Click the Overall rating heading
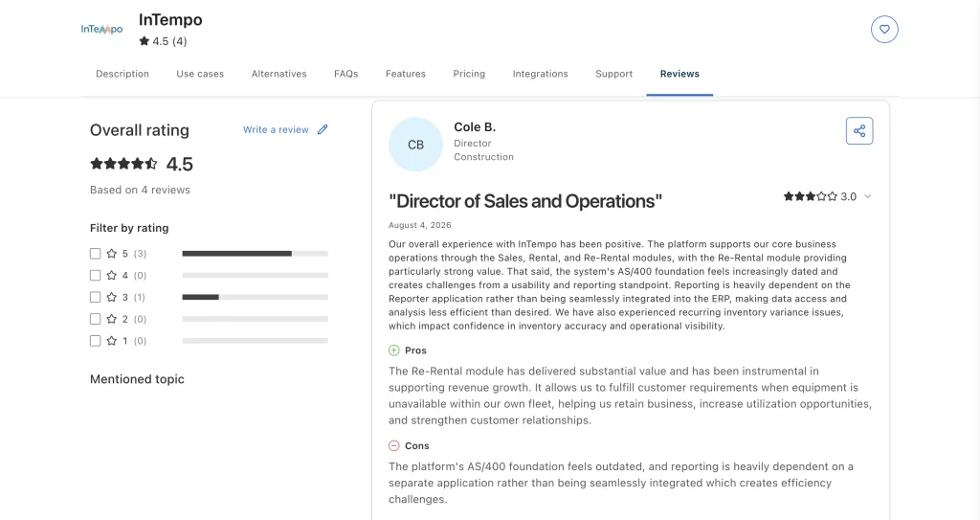This screenshot has width=980, height=520. (x=140, y=130)
